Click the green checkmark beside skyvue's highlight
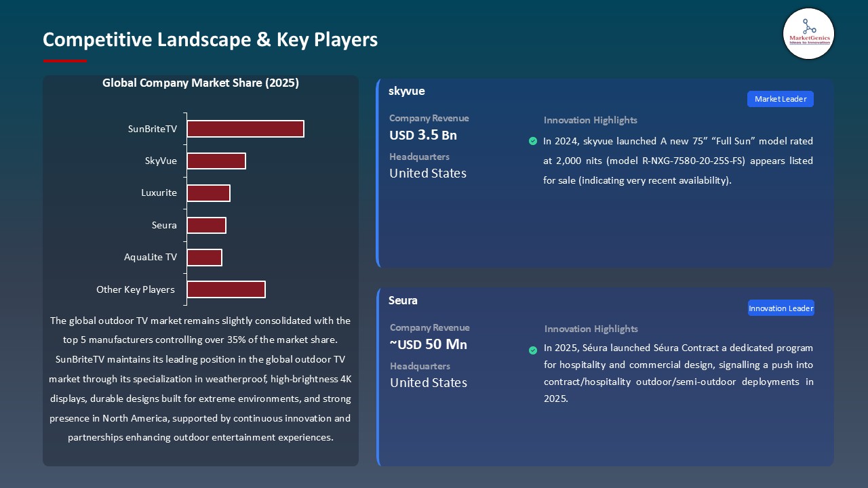Image resolution: width=868 pixels, height=488 pixels. [533, 141]
